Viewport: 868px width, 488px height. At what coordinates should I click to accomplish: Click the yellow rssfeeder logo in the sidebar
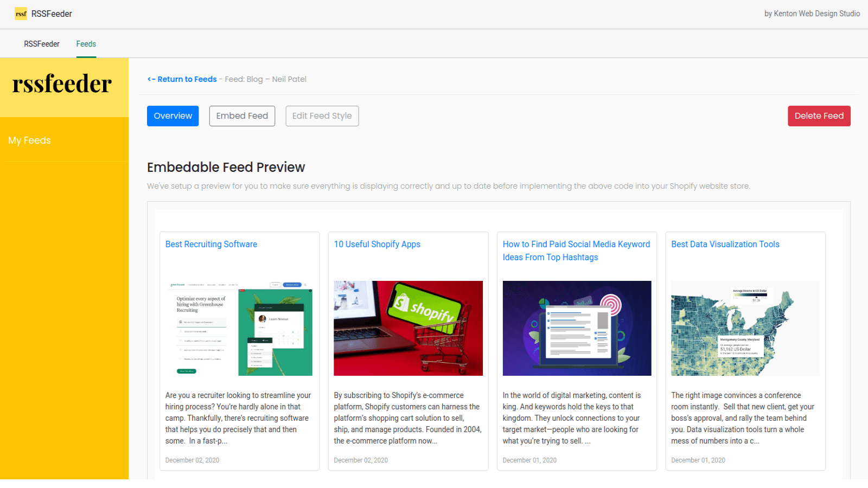coord(61,84)
